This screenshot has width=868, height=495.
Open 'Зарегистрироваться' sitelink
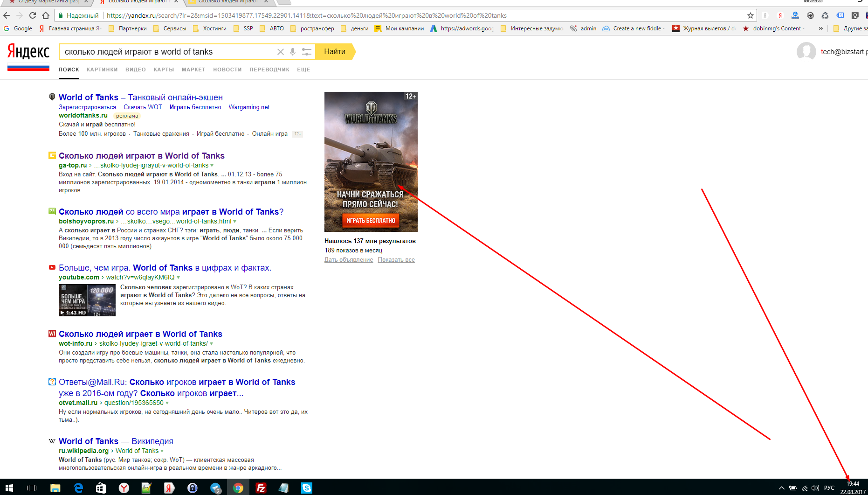coord(87,107)
